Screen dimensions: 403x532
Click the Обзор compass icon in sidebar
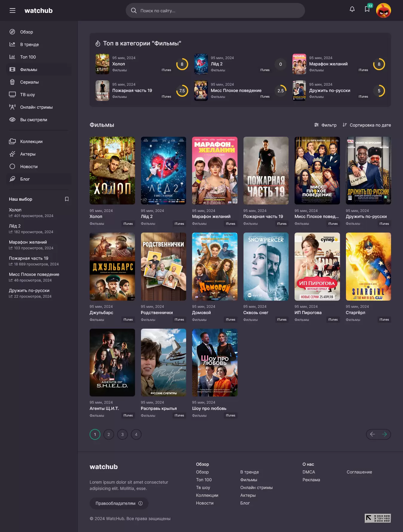[12, 32]
